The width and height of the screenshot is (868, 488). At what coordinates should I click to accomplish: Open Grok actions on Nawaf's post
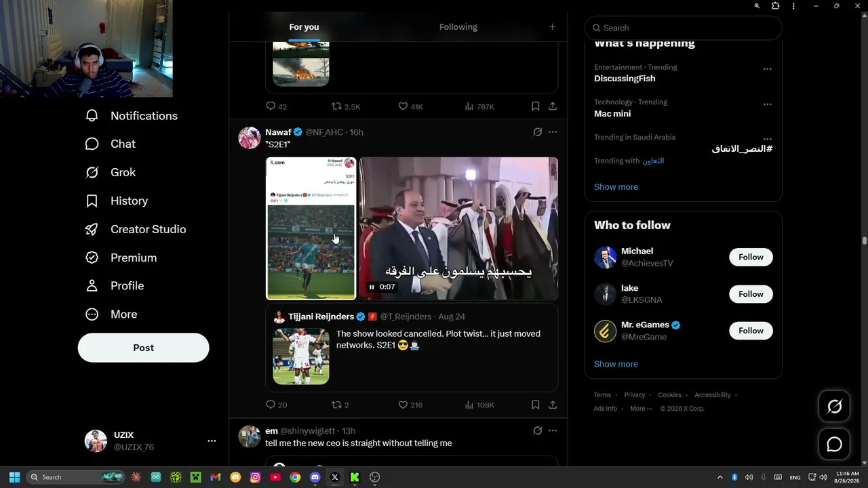tap(538, 132)
